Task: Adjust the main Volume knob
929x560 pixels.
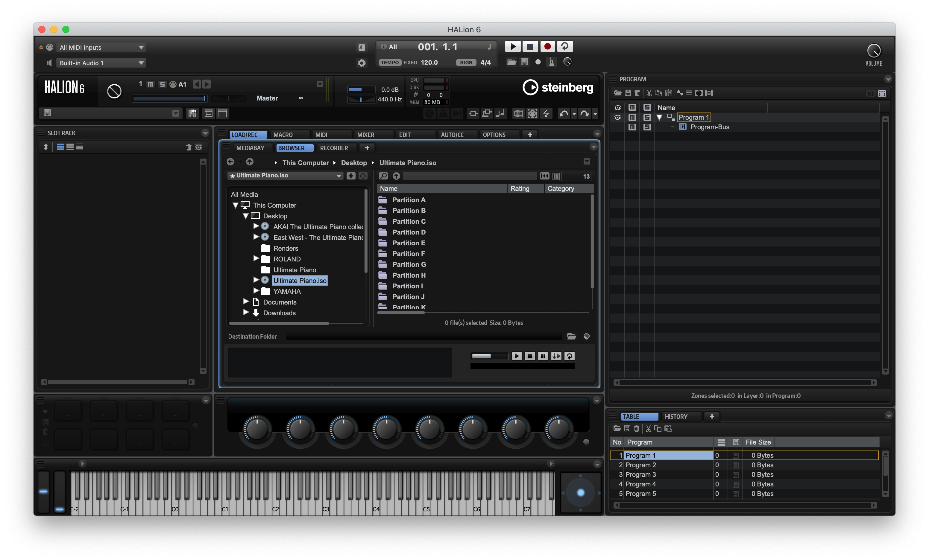Action: tap(874, 50)
